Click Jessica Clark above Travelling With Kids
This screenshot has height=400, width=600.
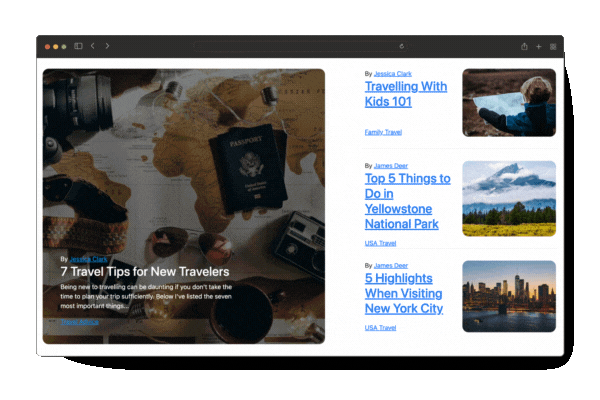(392, 73)
